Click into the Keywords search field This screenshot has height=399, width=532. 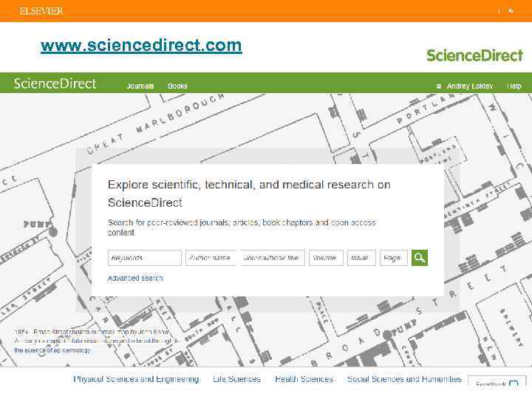(x=145, y=258)
